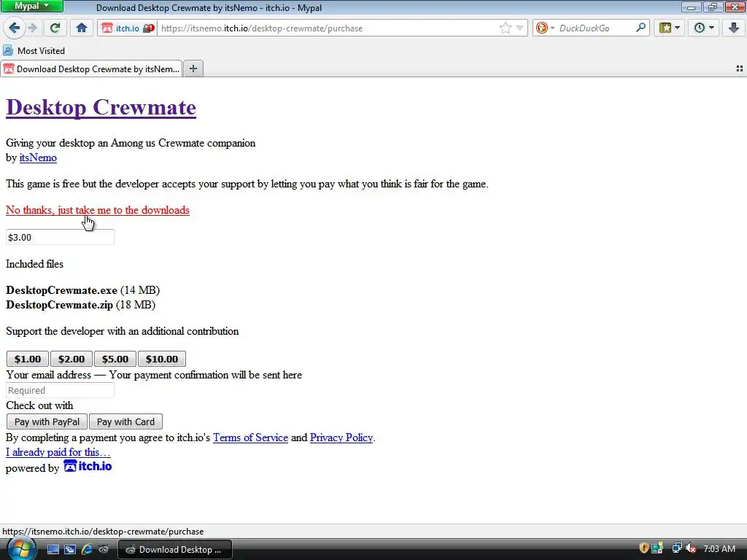Bookmark this page with the star icon
The image size is (747, 560).
[505, 28]
